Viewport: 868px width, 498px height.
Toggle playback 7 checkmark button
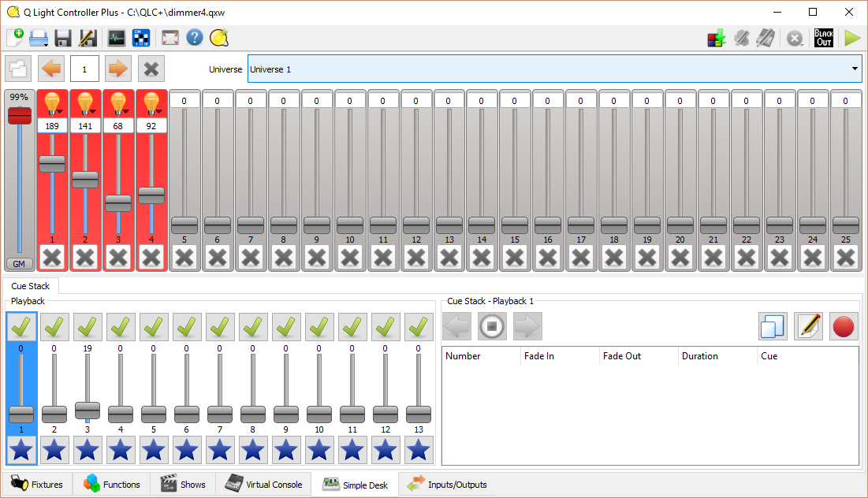[x=220, y=326]
